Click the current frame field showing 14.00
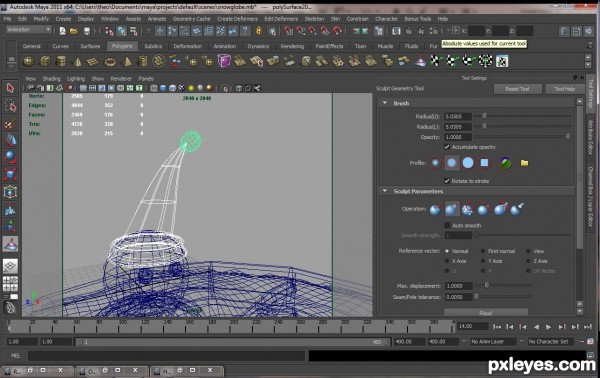 pyautogui.click(x=473, y=326)
